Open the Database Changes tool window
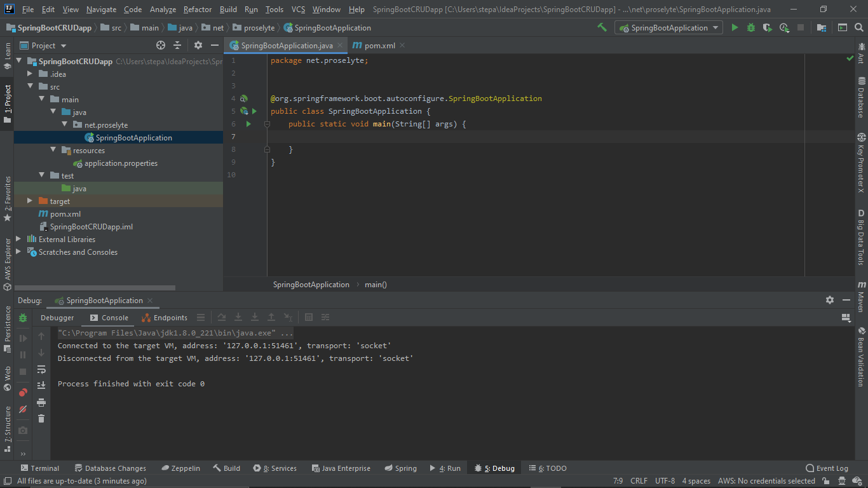Viewport: 868px width, 488px height. (x=110, y=468)
